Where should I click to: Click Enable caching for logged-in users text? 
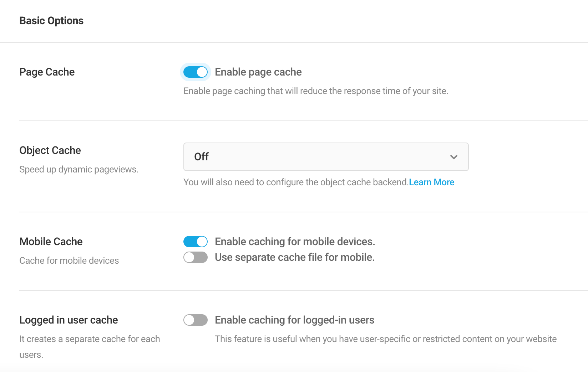[x=294, y=320]
